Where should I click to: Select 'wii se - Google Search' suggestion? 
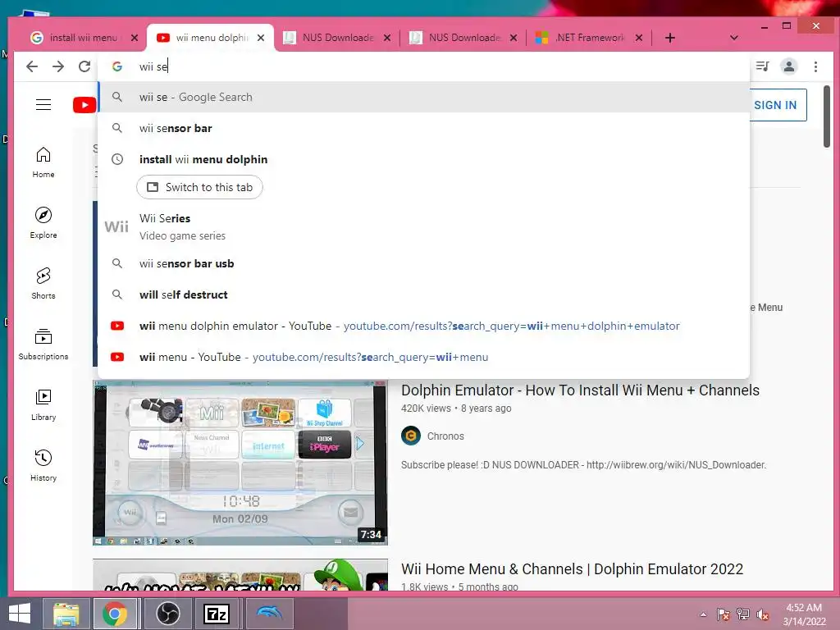(x=424, y=97)
